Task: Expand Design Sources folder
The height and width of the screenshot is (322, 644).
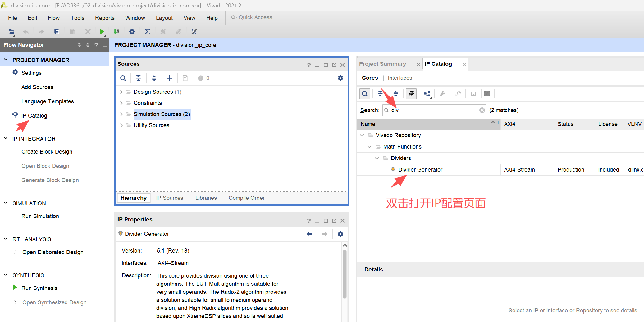Action: [121, 92]
